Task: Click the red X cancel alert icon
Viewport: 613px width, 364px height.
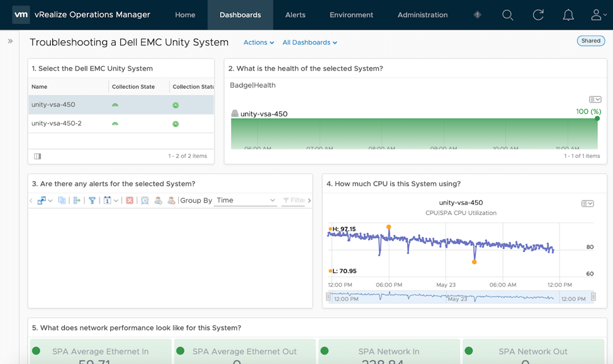Action: coord(130,201)
